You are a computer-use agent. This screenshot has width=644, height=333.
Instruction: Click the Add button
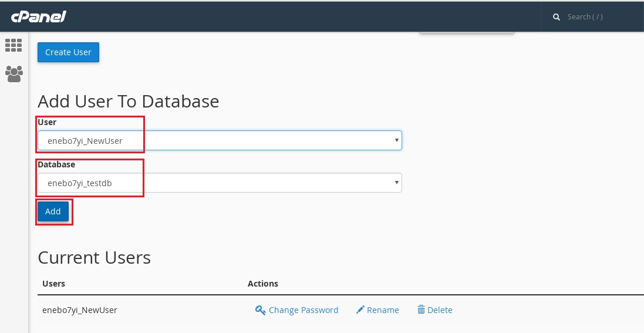[x=53, y=211]
